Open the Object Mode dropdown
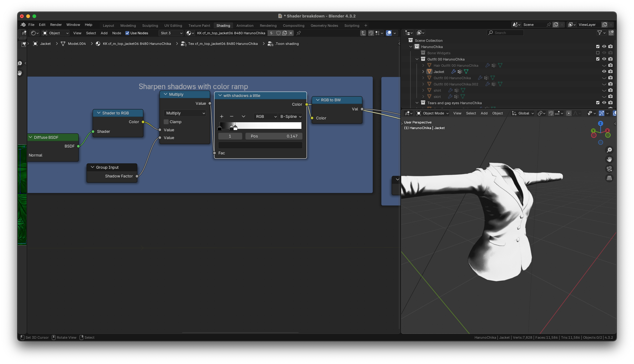 [x=433, y=113]
